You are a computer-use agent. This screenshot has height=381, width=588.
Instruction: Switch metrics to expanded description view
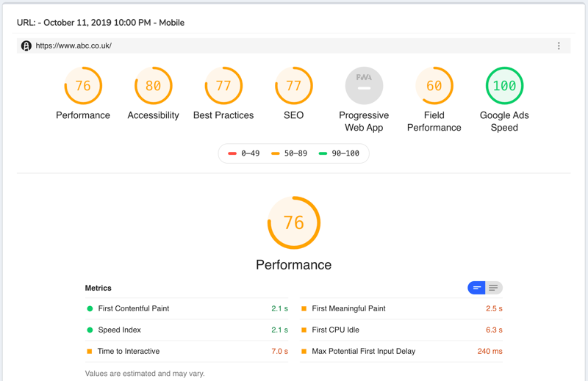click(x=494, y=288)
